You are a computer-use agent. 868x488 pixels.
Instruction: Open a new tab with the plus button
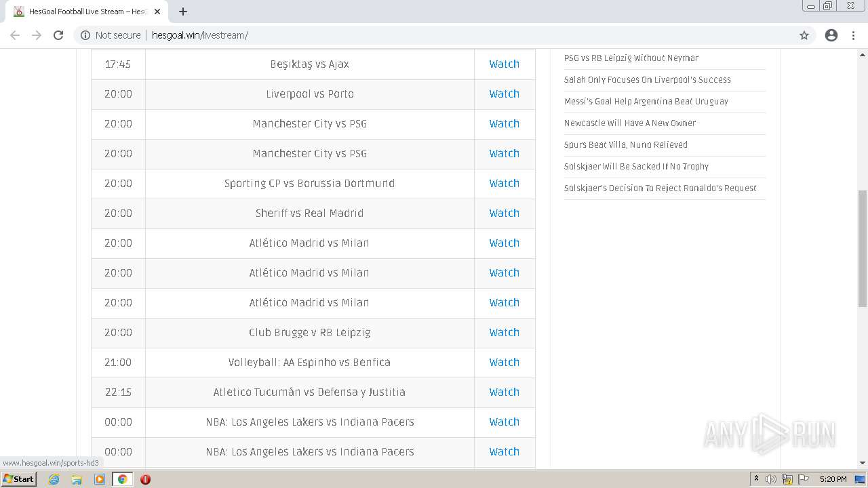click(x=183, y=12)
